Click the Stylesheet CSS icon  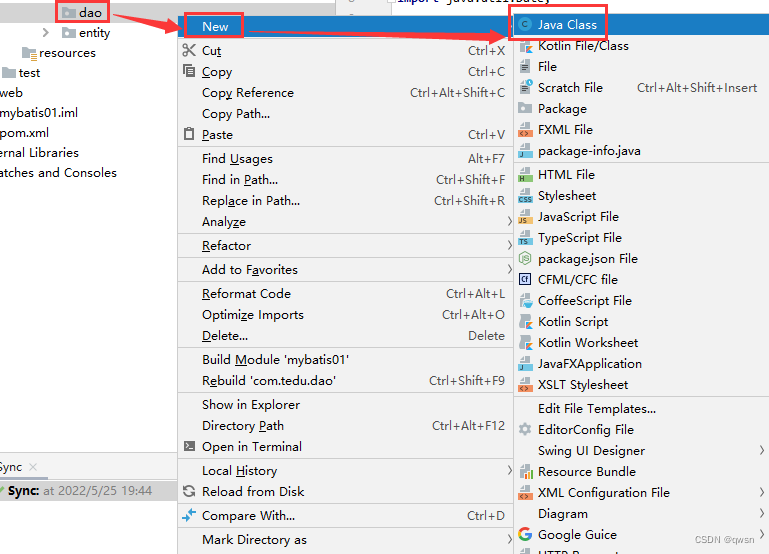(525, 196)
